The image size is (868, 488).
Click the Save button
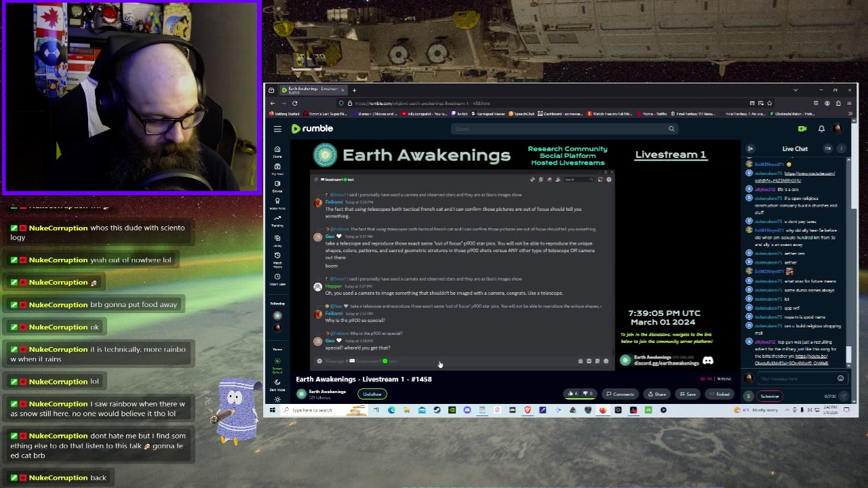click(688, 394)
